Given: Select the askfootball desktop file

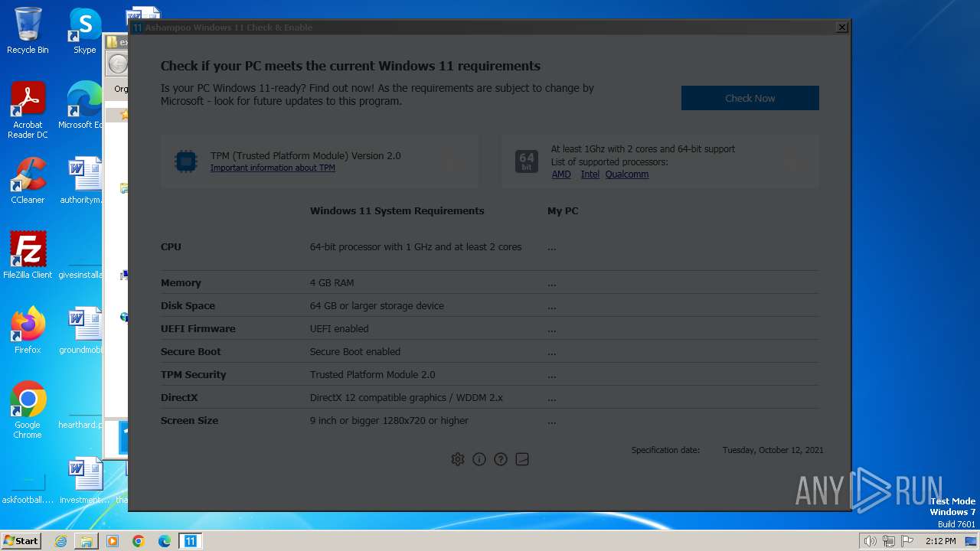Looking at the screenshot, I should (x=28, y=488).
